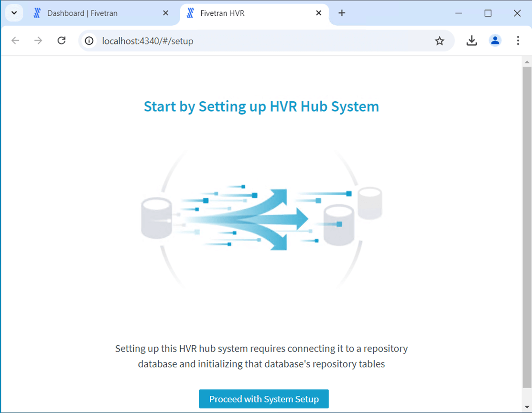Click Proceed with System Setup button
Viewport: 532px width, 413px height.
[x=264, y=399]
